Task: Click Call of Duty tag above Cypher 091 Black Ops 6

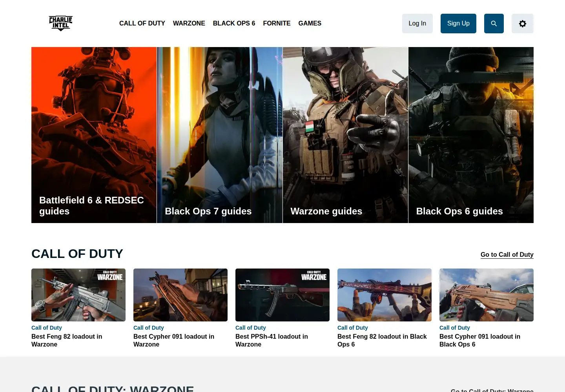Action: click(455, 328)
